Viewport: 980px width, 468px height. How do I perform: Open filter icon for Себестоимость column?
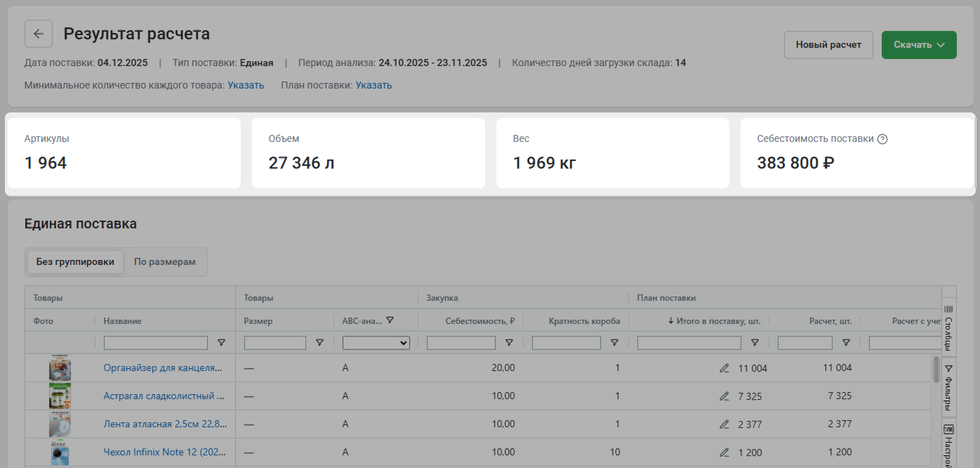509,342
